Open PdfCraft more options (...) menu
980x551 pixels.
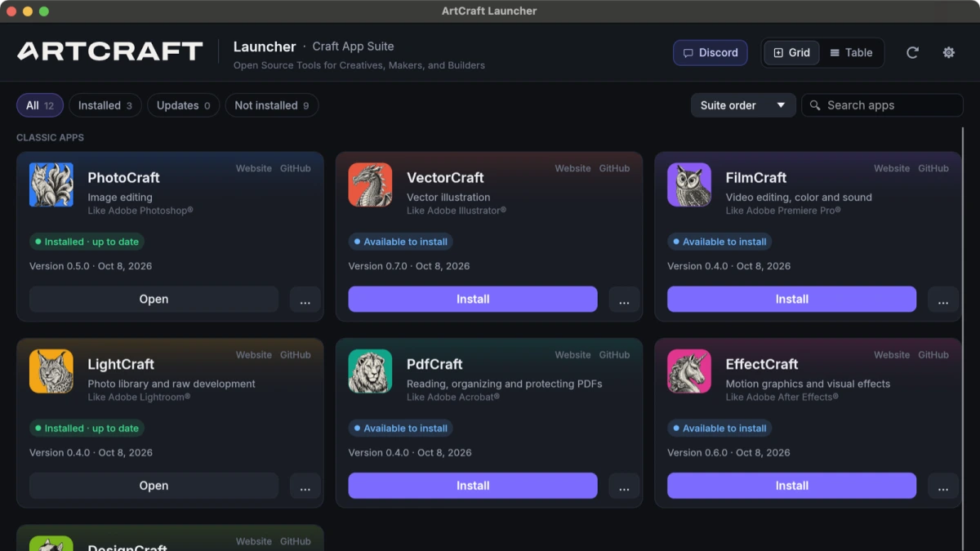[x=624, y=486]
